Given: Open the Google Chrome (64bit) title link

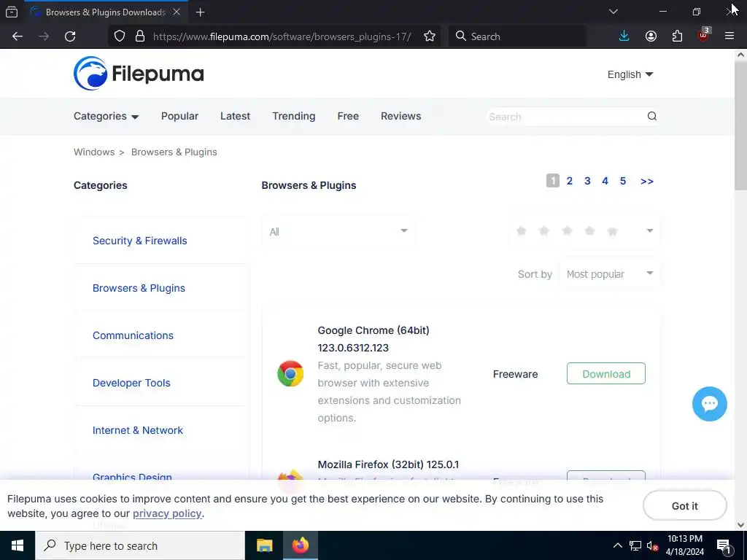Looking at the screenshot, I should (373, 339).
